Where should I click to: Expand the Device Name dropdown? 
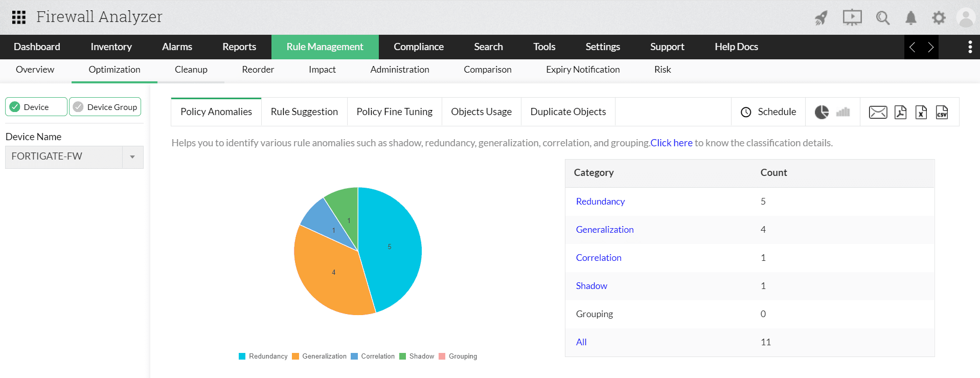[x=132, y=157]
